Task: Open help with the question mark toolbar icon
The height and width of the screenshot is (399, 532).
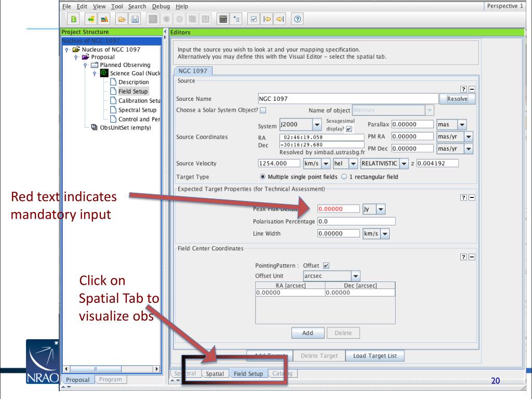Action: pyautogui.click(x=297, y=19)
